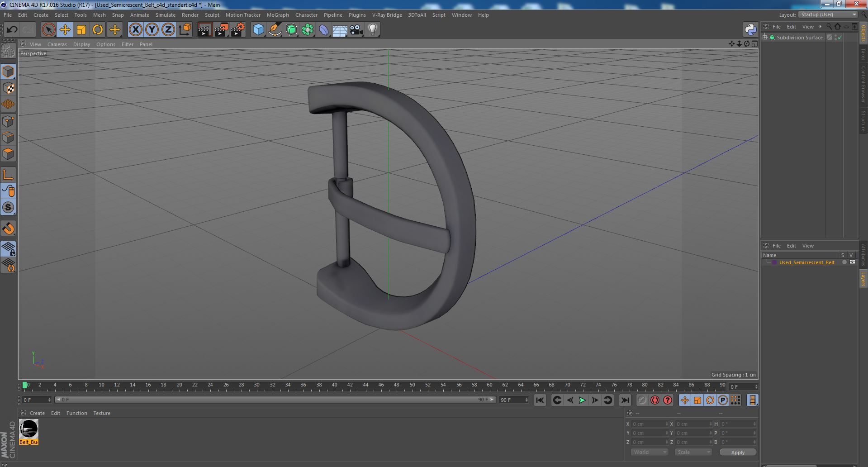Open the Simulate menu
Image resolution: width=868 pixels, height=467 pixels.
[166, 15]
